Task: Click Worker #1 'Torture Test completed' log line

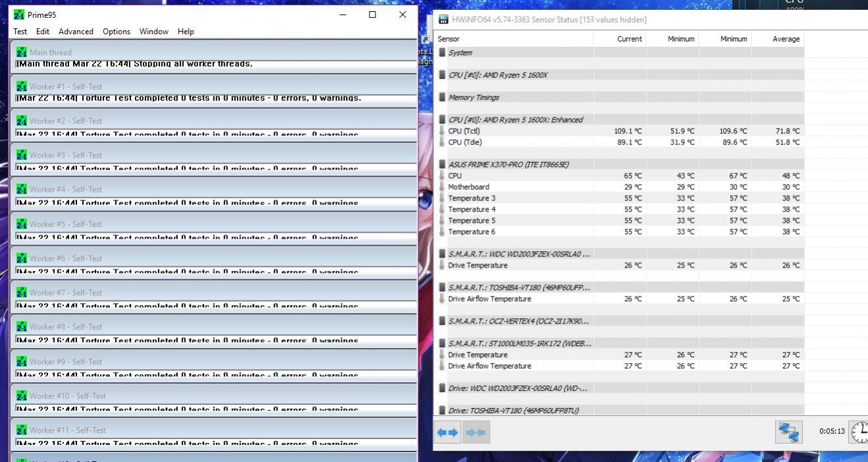Action: (189, 98)
